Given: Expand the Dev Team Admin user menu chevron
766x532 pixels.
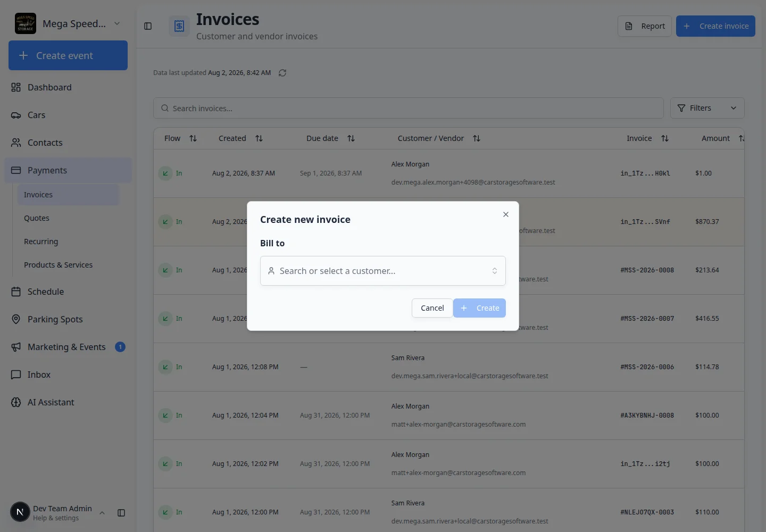Looking at the screenshot, I should (102, 513).
